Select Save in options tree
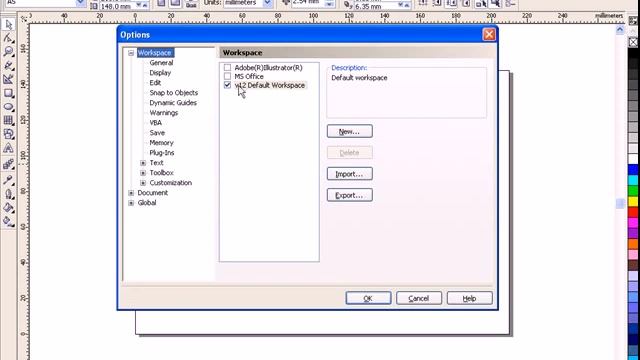The height and width of the screenshot is (360, 640). click(157, 133)
